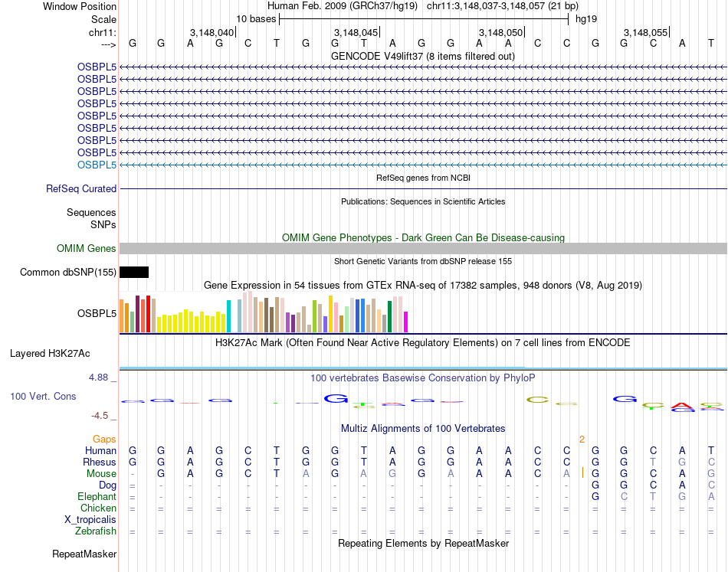Screen dimensions: 728x572
Task: Select the X_tropicalis alignment row label
Action: pos(90,520)
